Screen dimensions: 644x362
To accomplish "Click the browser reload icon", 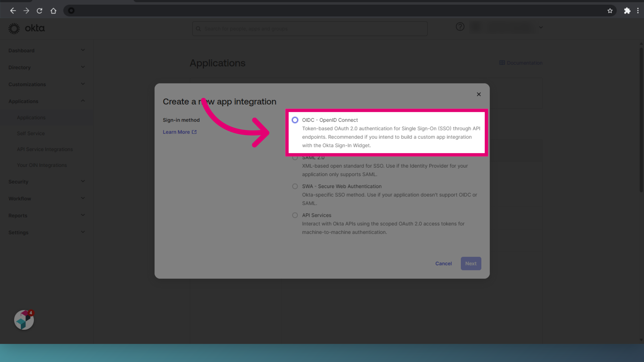I will coord(39,10).
